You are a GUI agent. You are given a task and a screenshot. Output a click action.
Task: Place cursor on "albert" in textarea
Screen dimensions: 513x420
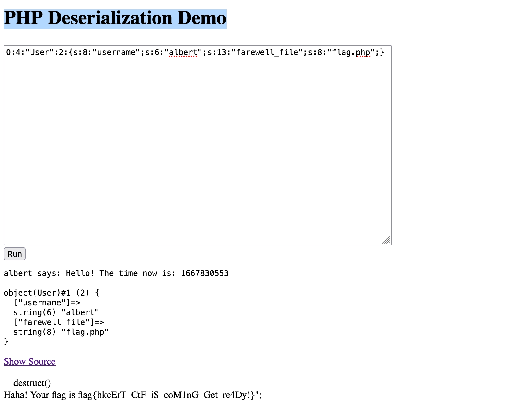point(183,53)
